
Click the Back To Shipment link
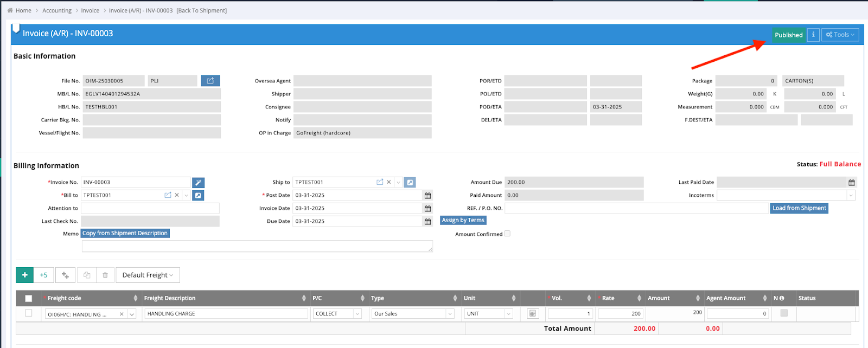tap(202, 10)
